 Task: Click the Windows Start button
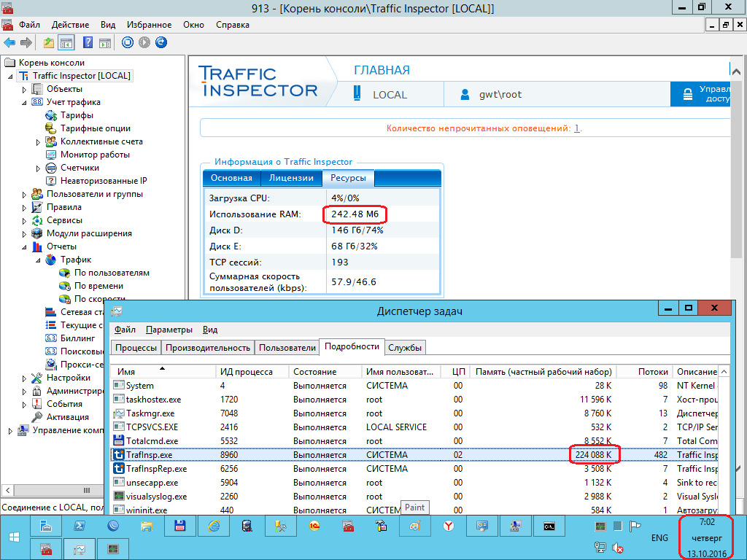[15, 537]
